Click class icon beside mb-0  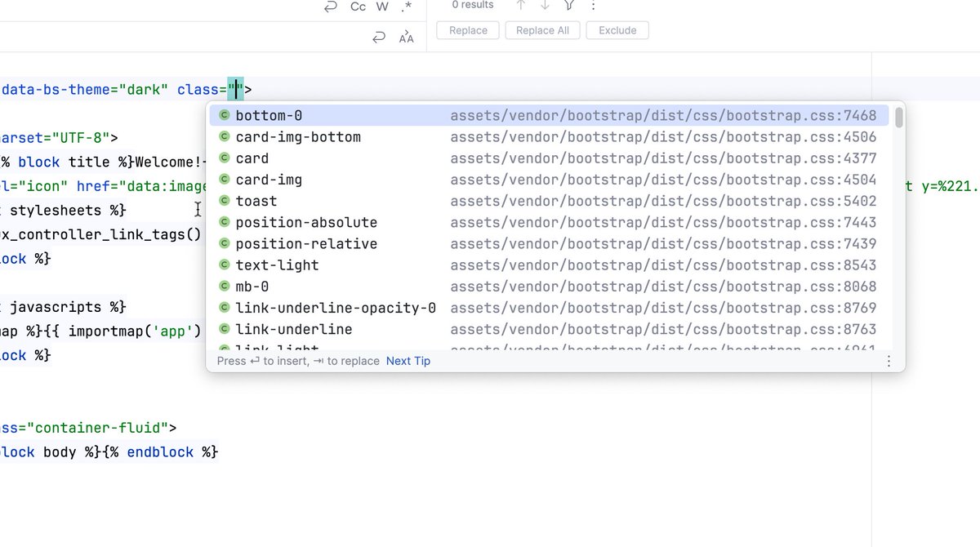point(224,287)
